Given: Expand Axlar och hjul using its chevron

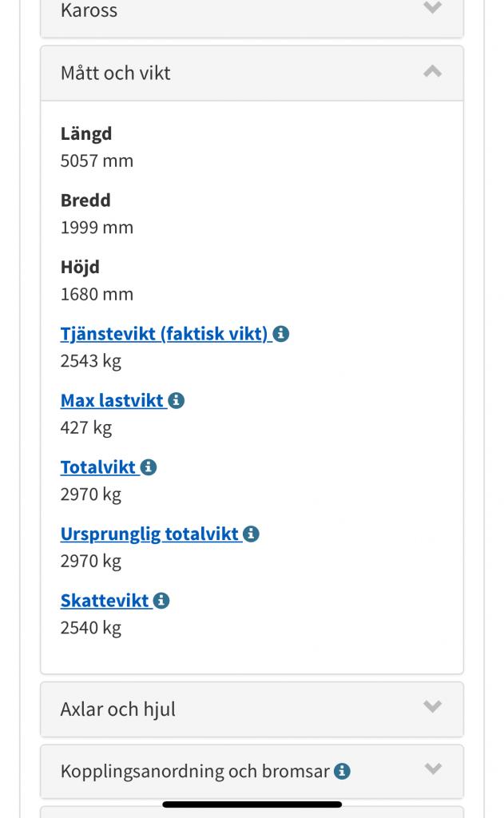Looking at the screenshot, I should (x=432, y=707).
